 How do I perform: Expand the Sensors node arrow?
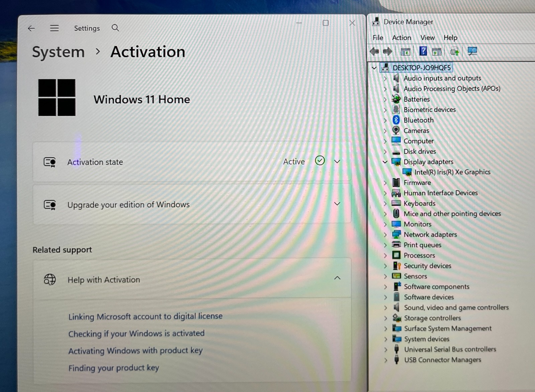pyautogui.click(x=386, y=276)
